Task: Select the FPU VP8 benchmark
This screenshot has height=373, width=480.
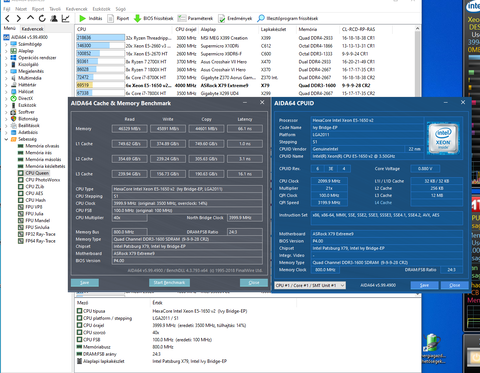Action: tap(30, 207)
